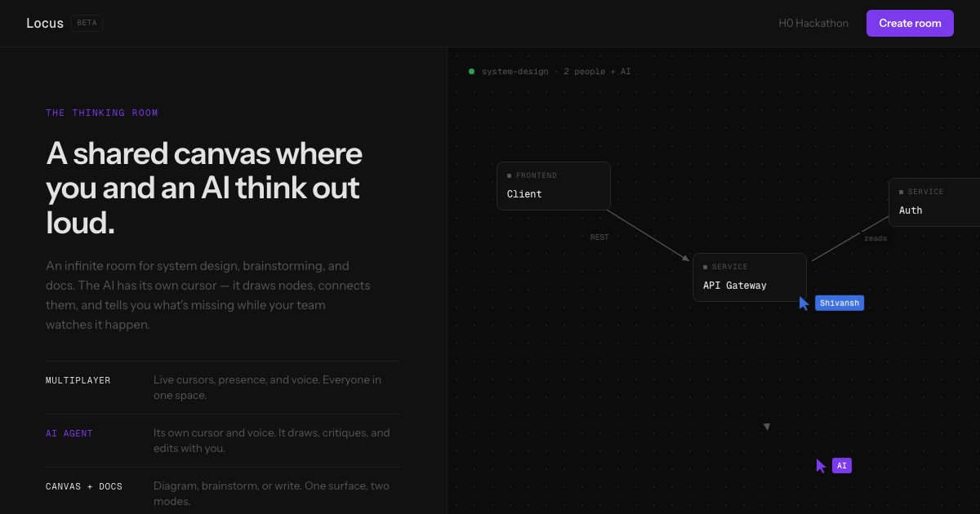Click the SERVICE tag on the API Gateway node
Screen dimensions: 980x514
coord(730,267)
